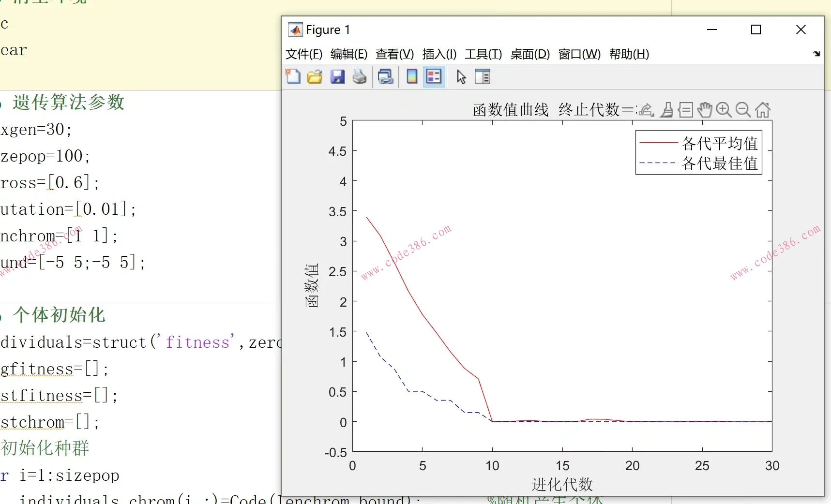Open the 插入(I) menu

pos(439,54)
